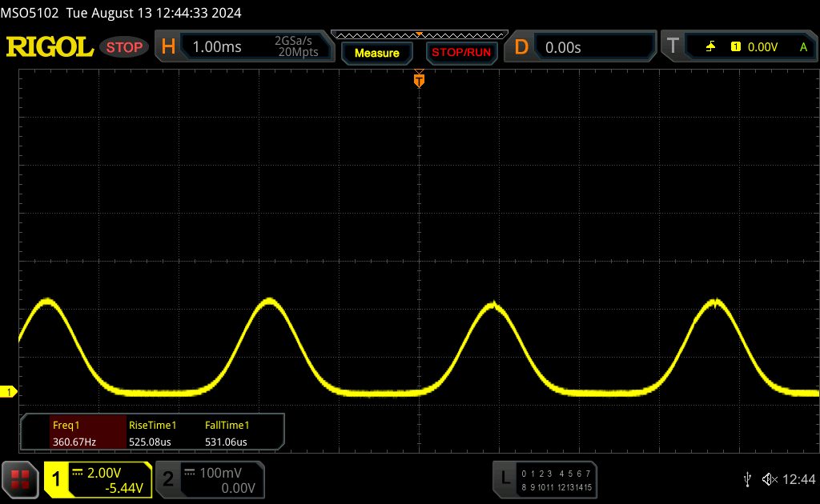Image resolution: width=820 pixels, height=504 pixels.
Task: Select the FallTime1 measurement readout
Action: point(227,433)
